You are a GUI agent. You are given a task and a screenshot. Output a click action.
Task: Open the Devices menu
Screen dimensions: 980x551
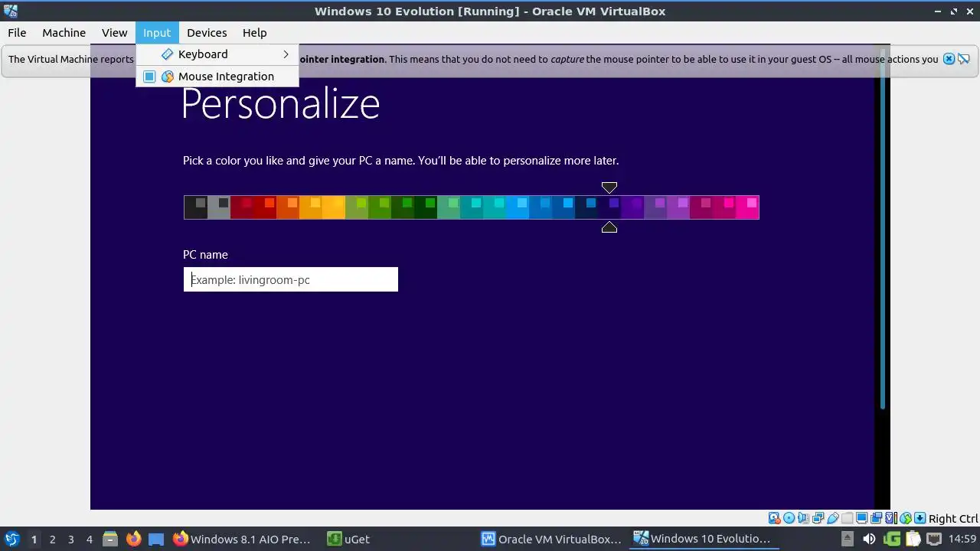pos(207,33)
